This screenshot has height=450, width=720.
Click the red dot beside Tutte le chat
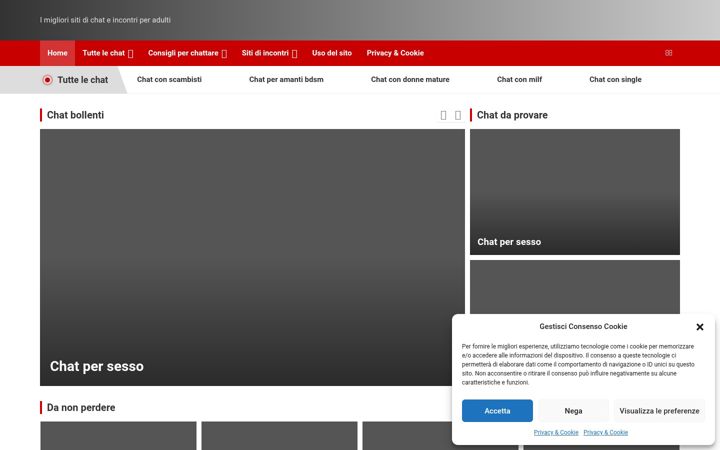pyautogui.click(x=47, y=80)
